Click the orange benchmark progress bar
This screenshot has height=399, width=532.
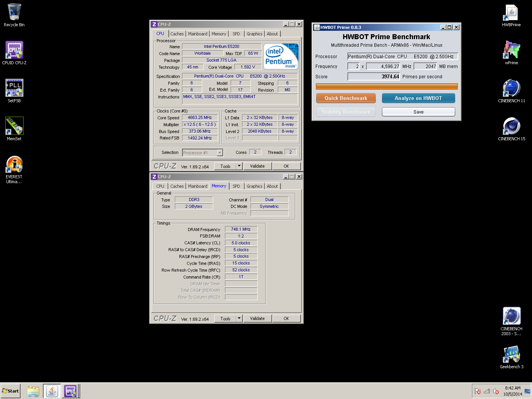coord(387,87)
